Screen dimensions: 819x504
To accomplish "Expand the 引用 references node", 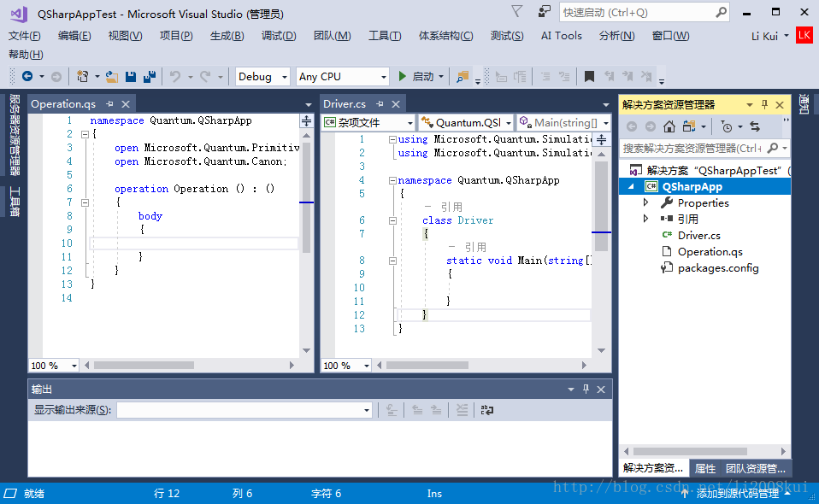I will coord(646,219).
